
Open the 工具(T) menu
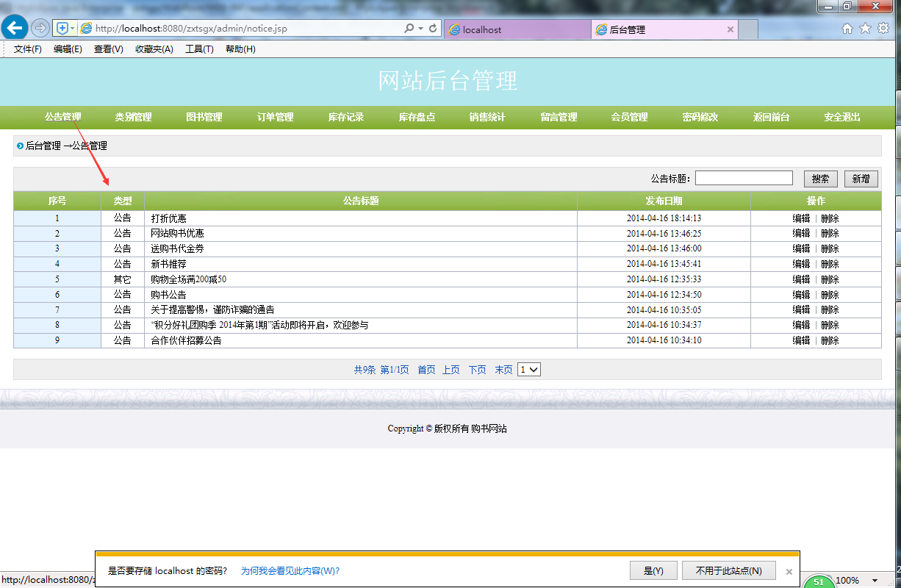click(x=198, y=49)
